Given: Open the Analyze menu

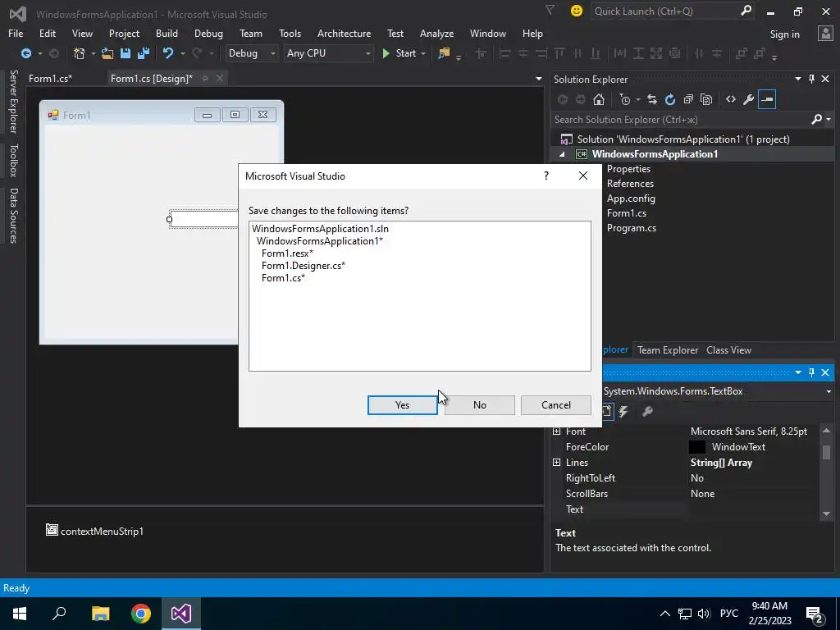Looking at the screenshot, I should 436,33.
